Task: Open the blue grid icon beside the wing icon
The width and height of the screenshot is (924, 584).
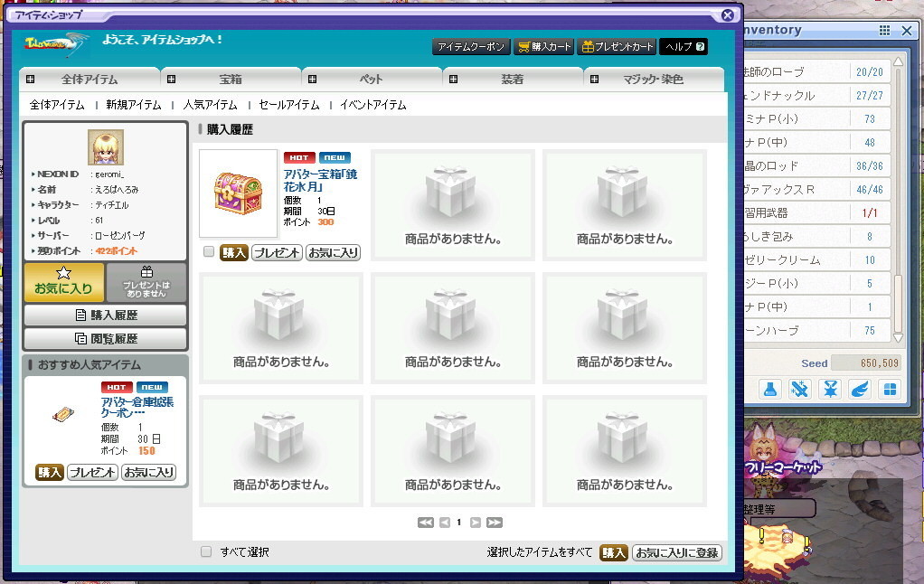Action: pos(891,389)
